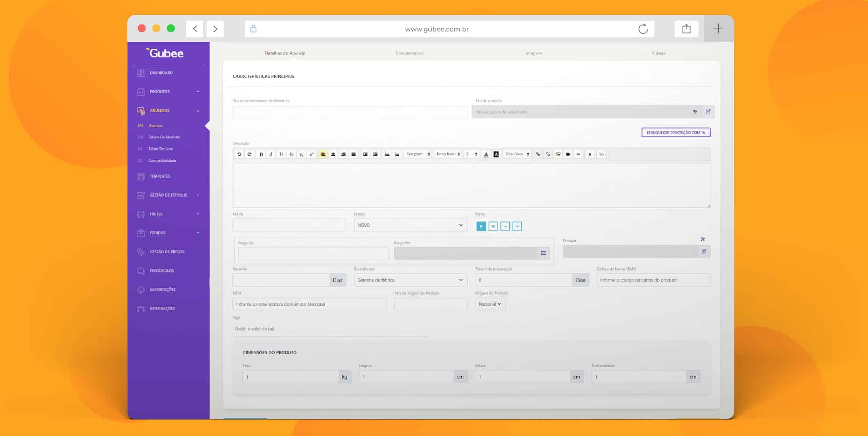This screenshot has width=868, height=436.
Task: Switch to the Características tab
Action: click(410, 53)
